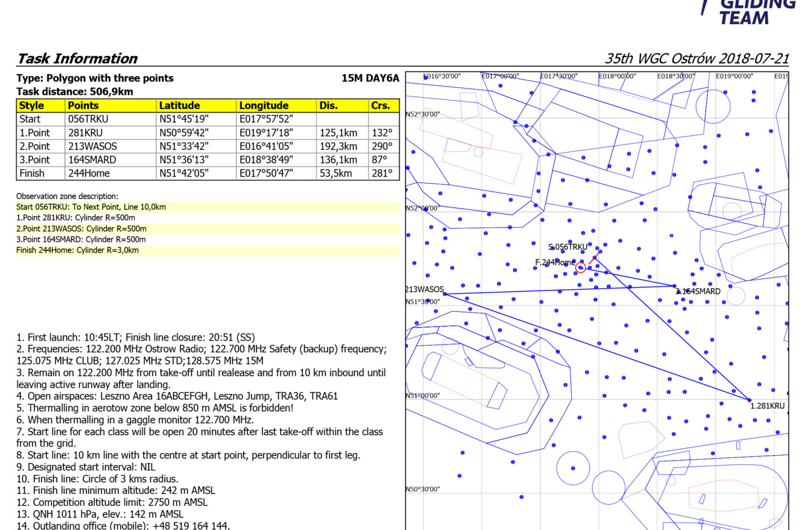This screenshot has height=530, width=812.
Task: Select the 281KRU cell in the table
Action: [85, 132]
